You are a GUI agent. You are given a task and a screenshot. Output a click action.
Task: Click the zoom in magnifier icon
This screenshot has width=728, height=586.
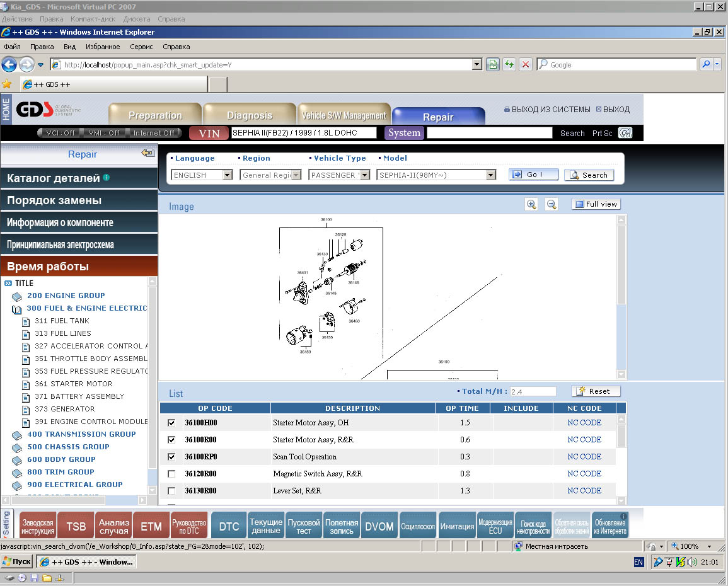point(531,204)
